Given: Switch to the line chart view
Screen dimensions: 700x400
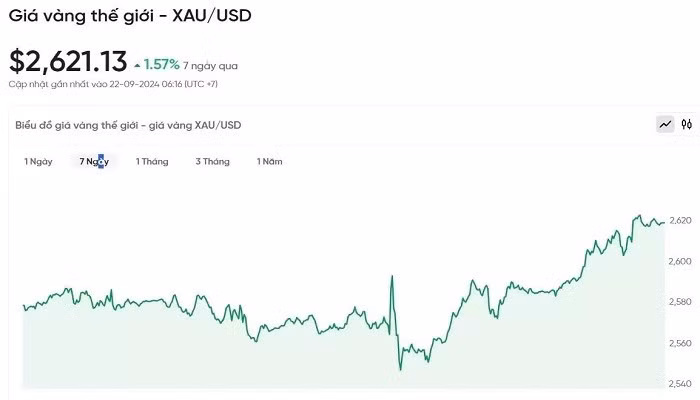Looking at the screenshot, I should click(x=665, y=125).
